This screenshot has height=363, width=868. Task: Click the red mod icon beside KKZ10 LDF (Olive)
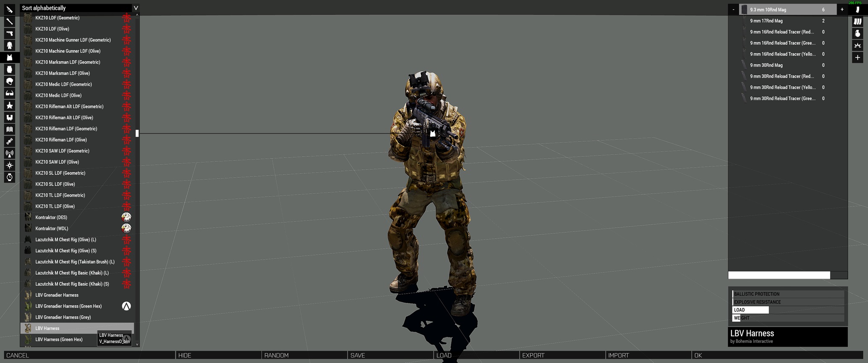click(x=126, y=29)
